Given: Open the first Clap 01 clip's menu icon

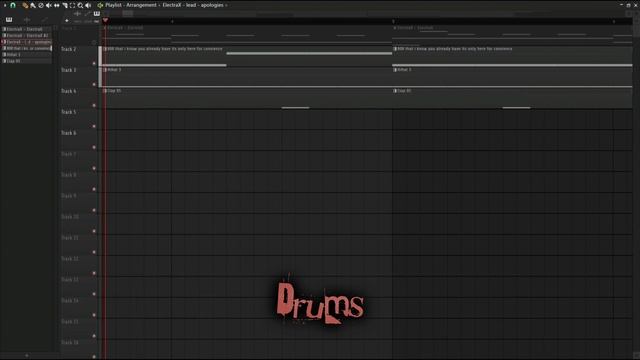Looking at the screenshot, I should (105, 91).
